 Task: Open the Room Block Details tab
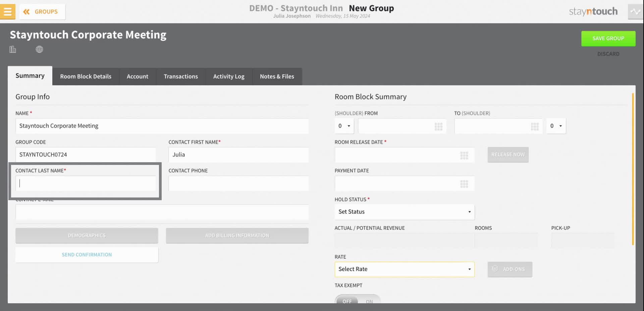coord(86,77)
